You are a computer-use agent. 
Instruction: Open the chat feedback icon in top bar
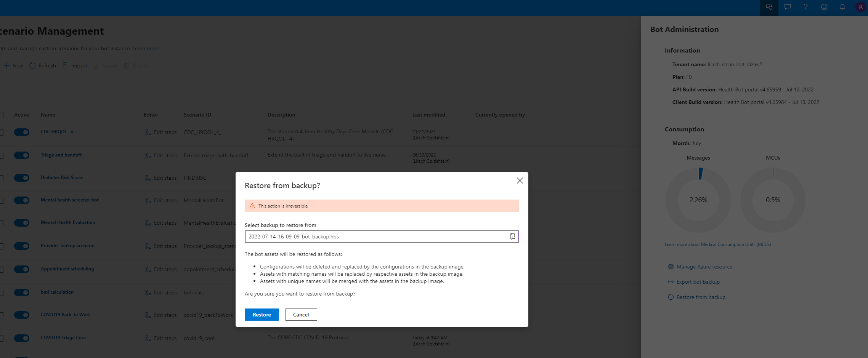[x=787, y=7]
